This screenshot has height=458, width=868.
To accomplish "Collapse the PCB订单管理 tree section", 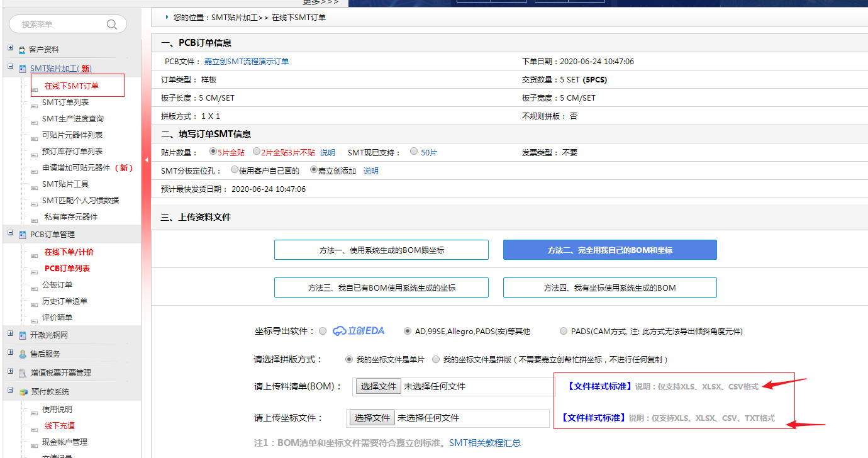I will (x=11, y=233).
